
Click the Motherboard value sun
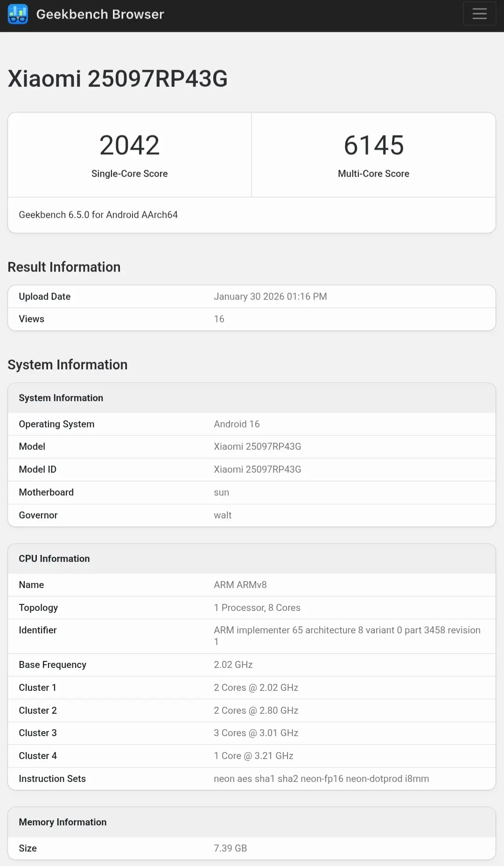tap(221, 492)
